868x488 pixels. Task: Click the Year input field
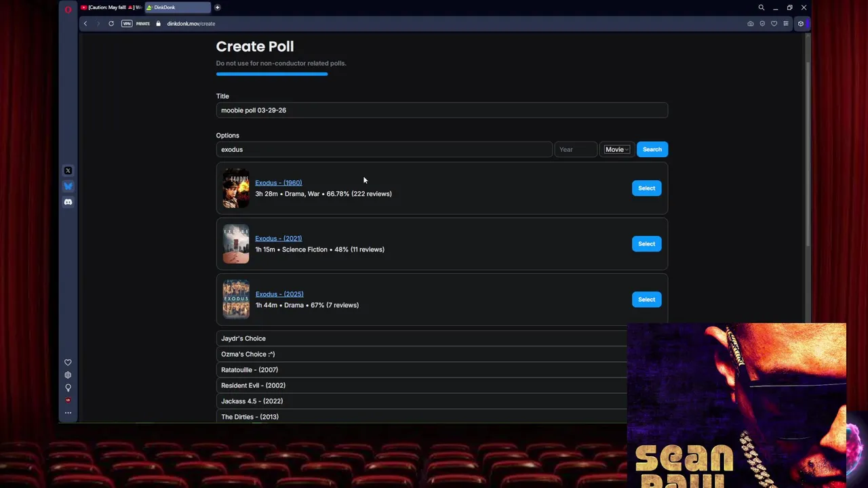click(576, 150)
